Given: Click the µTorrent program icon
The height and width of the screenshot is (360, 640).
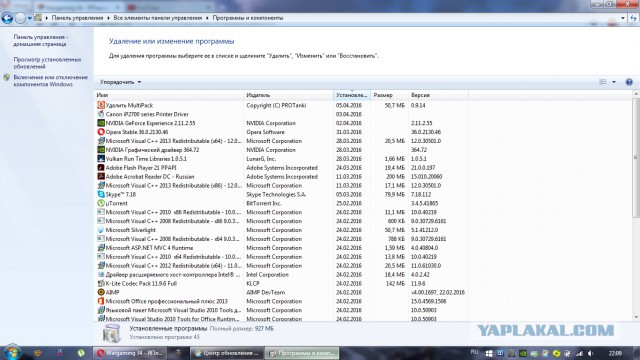Looking at the screenshot, I should (101, 203).
